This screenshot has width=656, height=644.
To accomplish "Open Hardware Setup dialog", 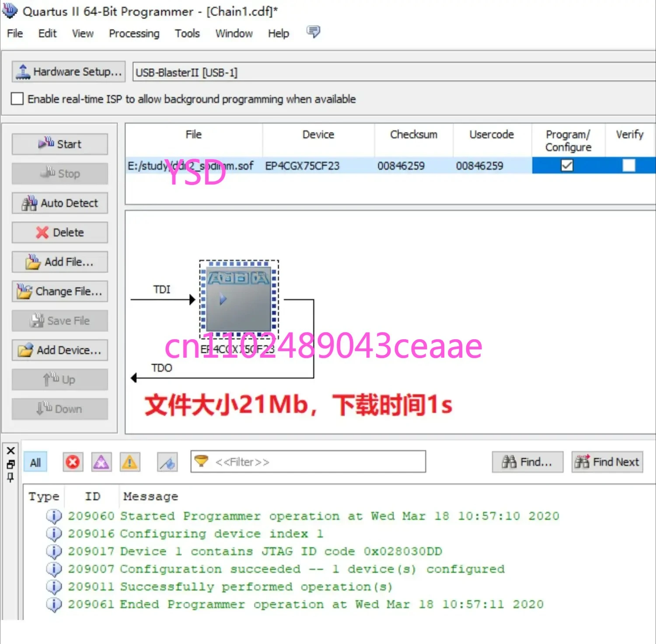I will [69, 72].
